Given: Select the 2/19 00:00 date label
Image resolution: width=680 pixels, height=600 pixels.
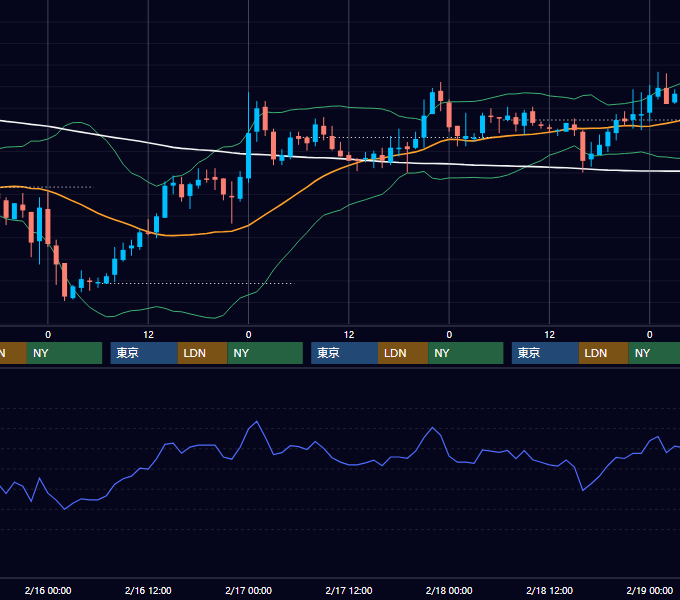Looking at the screenshot, I should (x=650, y=590).
